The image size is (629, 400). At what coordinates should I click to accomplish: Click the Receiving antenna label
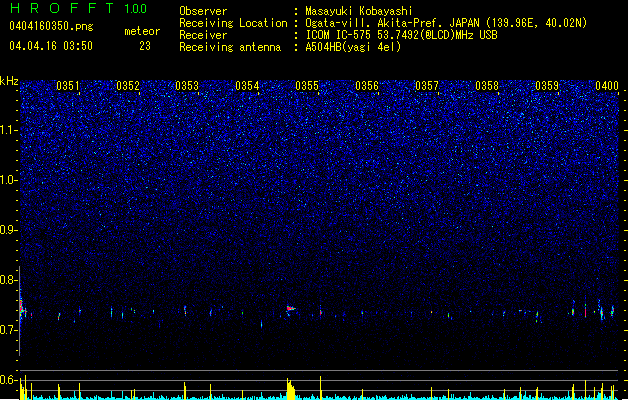coord(230,47)
